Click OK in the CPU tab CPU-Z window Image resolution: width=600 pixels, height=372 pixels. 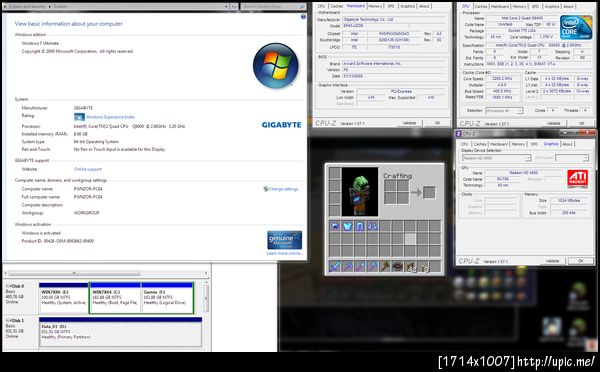tap(581, 123)
